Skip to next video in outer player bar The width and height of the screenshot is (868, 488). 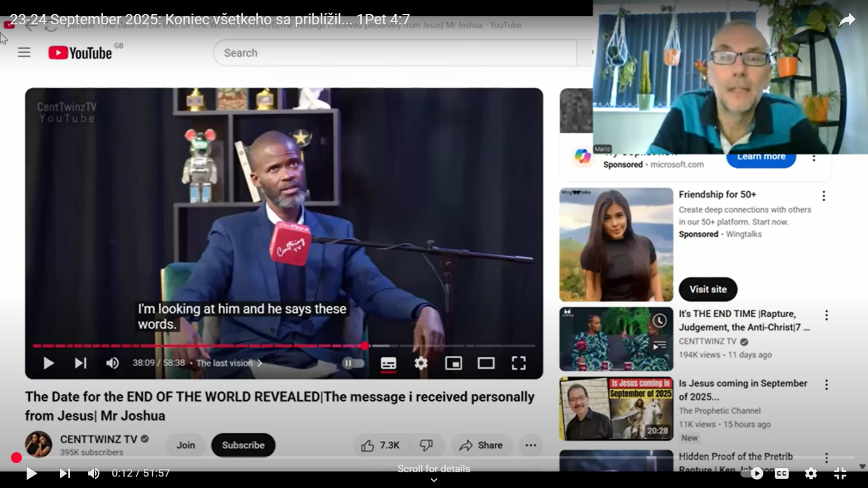[65, 473]
